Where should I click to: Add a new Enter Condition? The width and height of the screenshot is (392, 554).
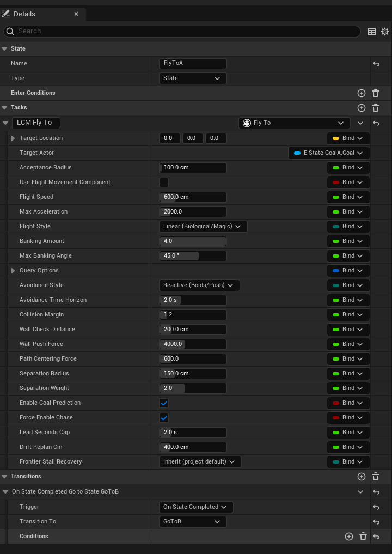pos(362,93)
